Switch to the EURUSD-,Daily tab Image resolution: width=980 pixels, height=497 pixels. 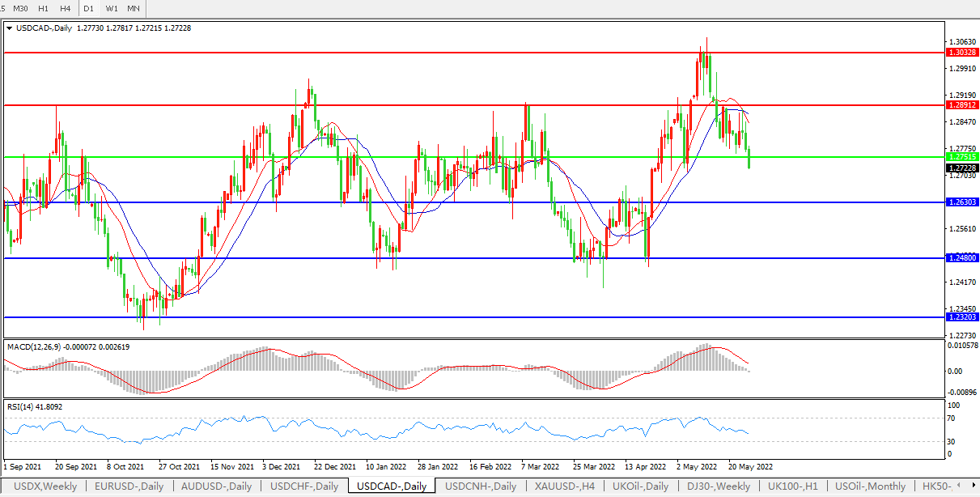click(x=129, y=486)
